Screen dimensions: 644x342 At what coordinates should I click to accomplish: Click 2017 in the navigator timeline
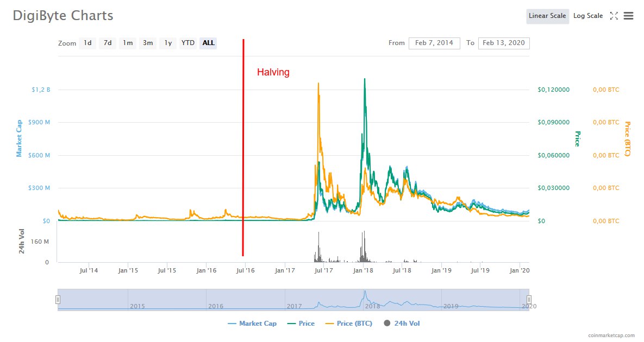point(294,306)
